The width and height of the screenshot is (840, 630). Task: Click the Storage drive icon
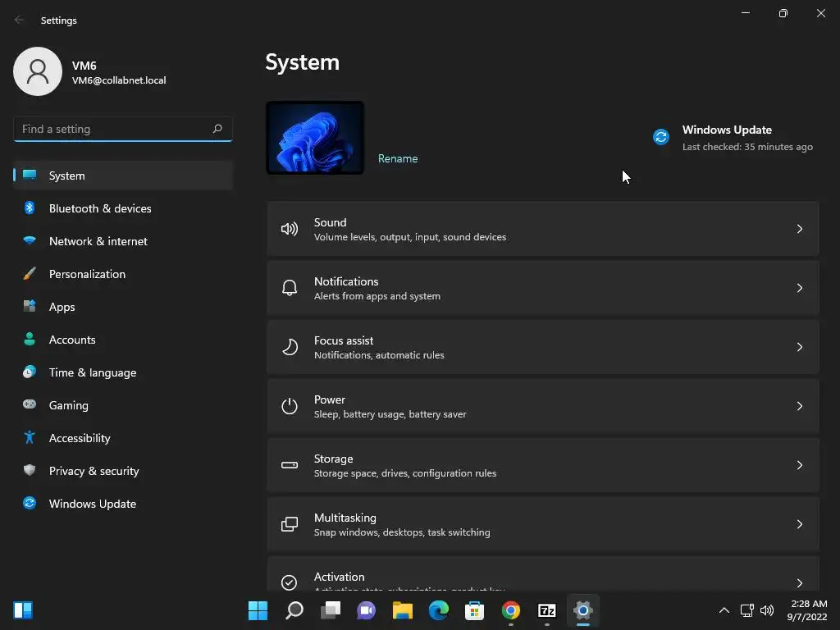coord(290,465)
